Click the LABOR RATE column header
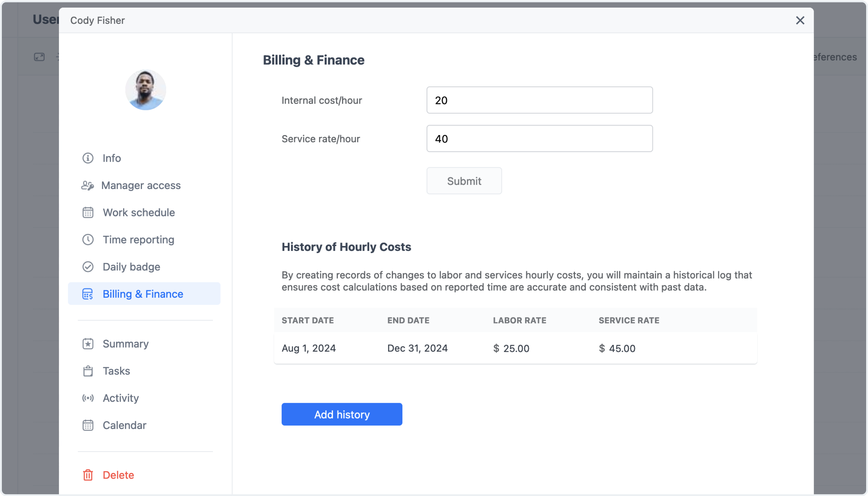Screen dimensions: 868x496 coord(519,320)
